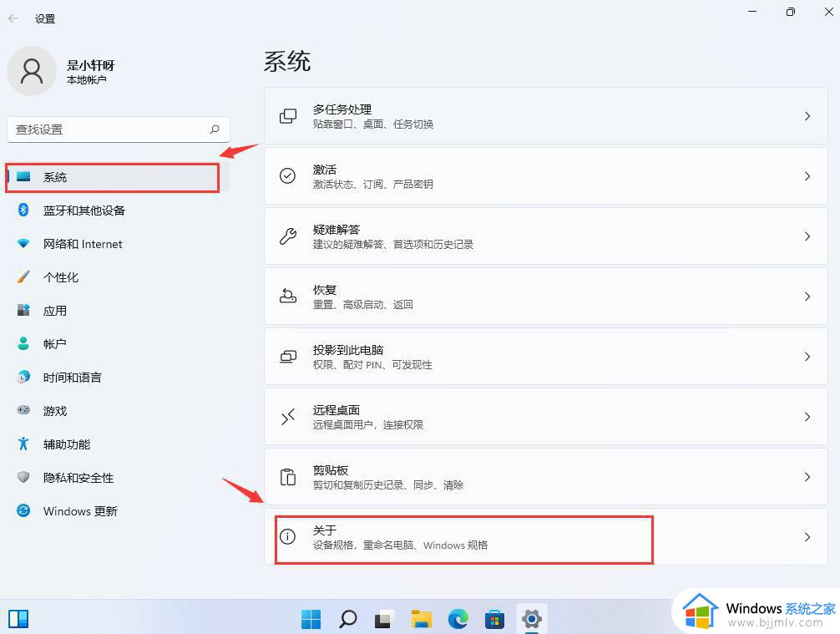Click the back arrow in Settings header

click(13, 18)
